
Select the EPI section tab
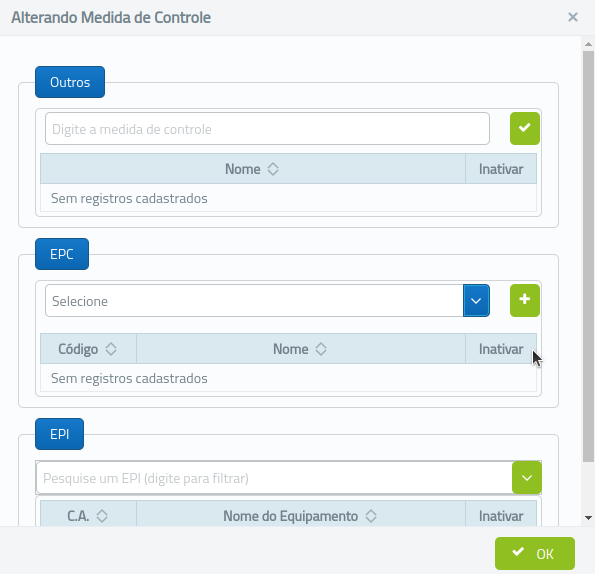[60, 434]
